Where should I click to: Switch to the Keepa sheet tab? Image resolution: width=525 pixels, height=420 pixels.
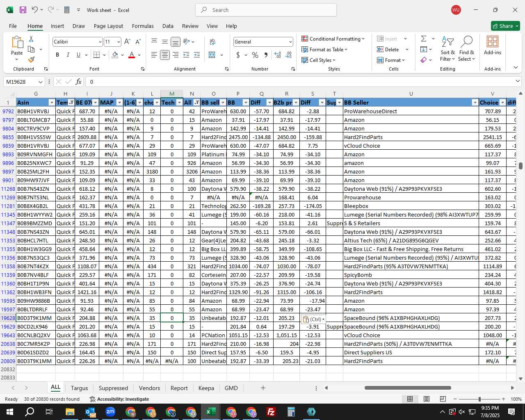(x=206, y=388)
